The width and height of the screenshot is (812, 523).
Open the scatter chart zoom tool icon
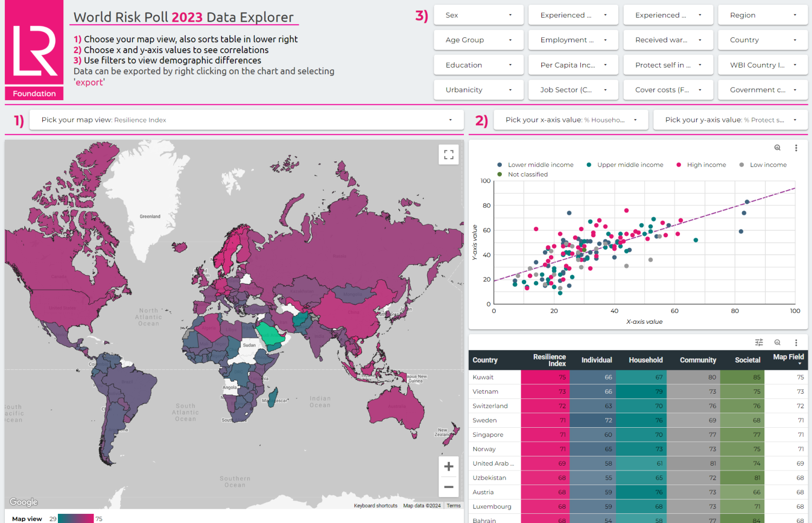777,147
